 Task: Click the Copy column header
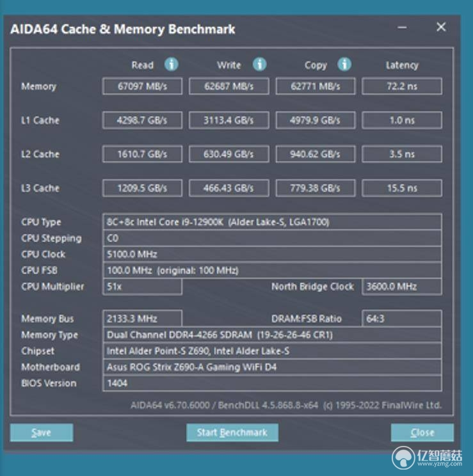(316, 65)
